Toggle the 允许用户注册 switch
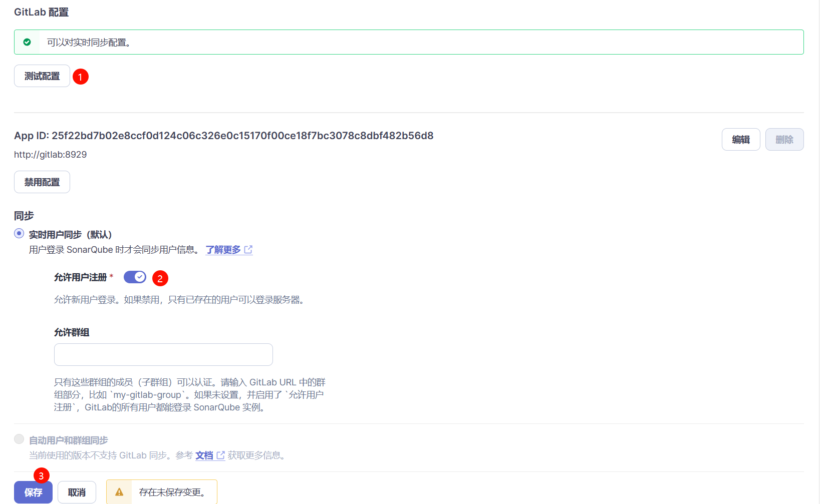824x504 pixels. (135, 277)
